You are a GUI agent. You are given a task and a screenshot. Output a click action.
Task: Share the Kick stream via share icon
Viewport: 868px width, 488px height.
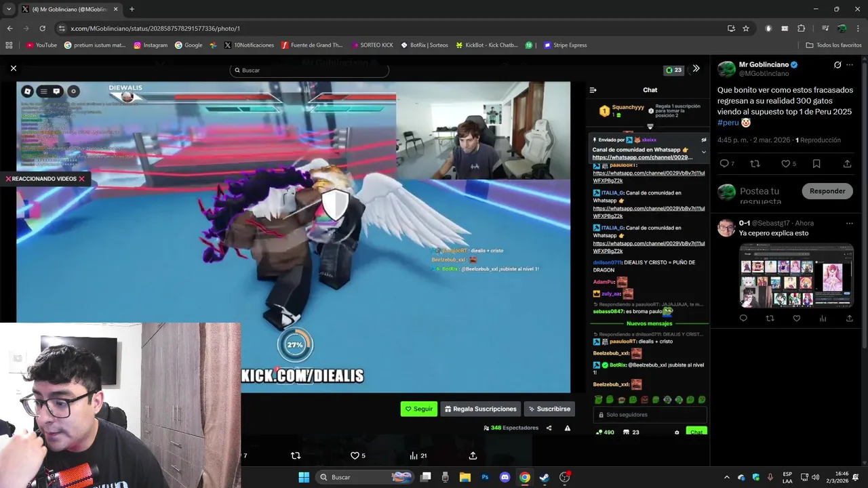point(549,428)
